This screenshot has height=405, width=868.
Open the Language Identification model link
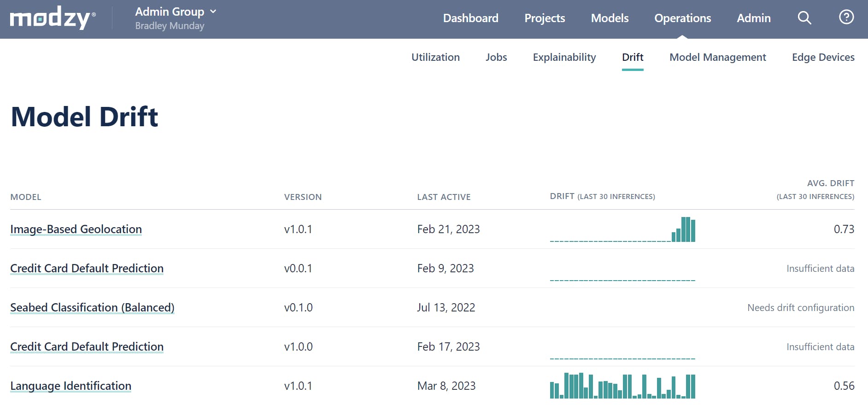[x=70, y=386]
